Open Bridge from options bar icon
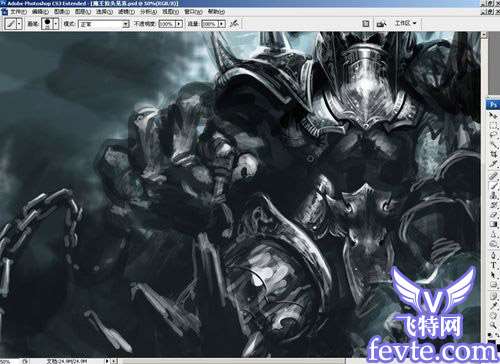Viewport: 500px width, 364px height. [381, 24]
